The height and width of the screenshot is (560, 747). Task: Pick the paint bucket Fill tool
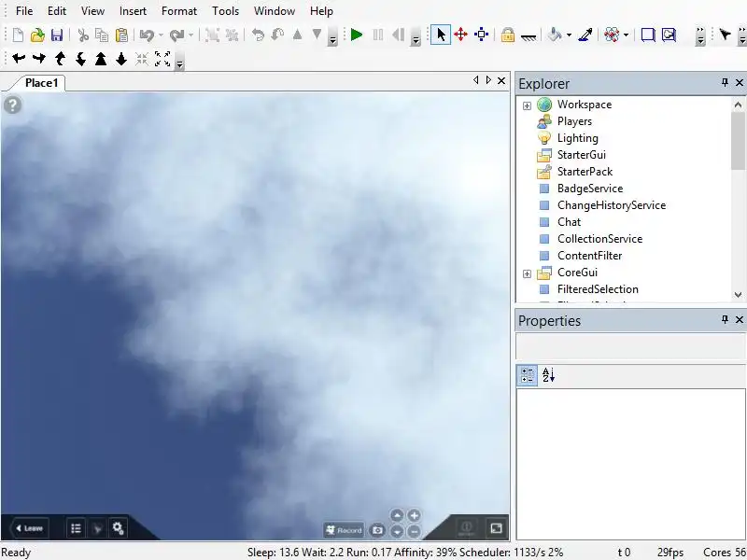click(x=555, y=35)
